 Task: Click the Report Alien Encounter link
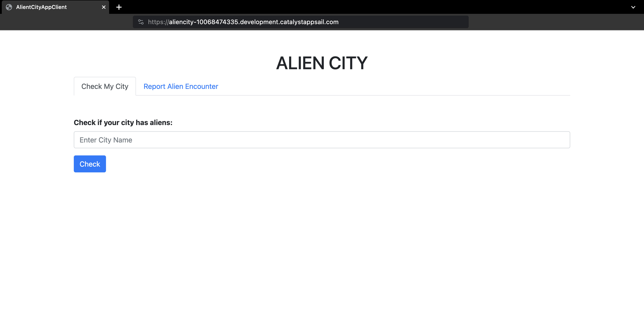pyautogui.click(x=180, y=86)
